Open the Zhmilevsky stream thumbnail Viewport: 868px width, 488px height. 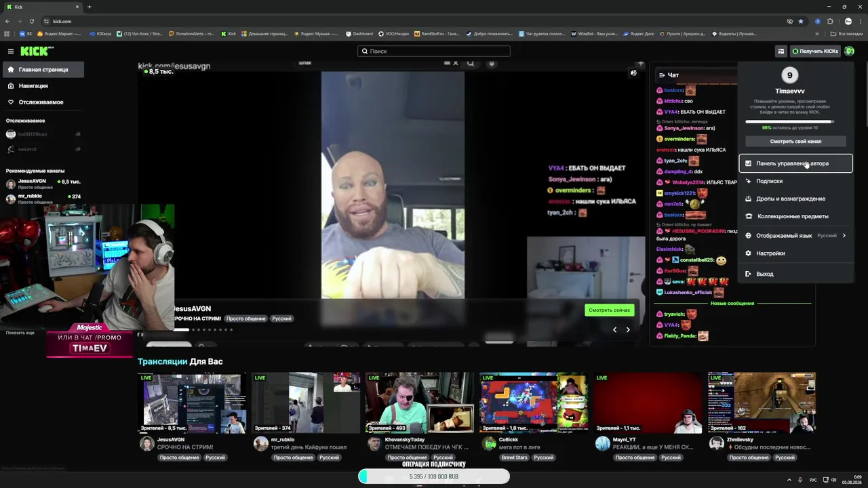(x=762, y=403)
